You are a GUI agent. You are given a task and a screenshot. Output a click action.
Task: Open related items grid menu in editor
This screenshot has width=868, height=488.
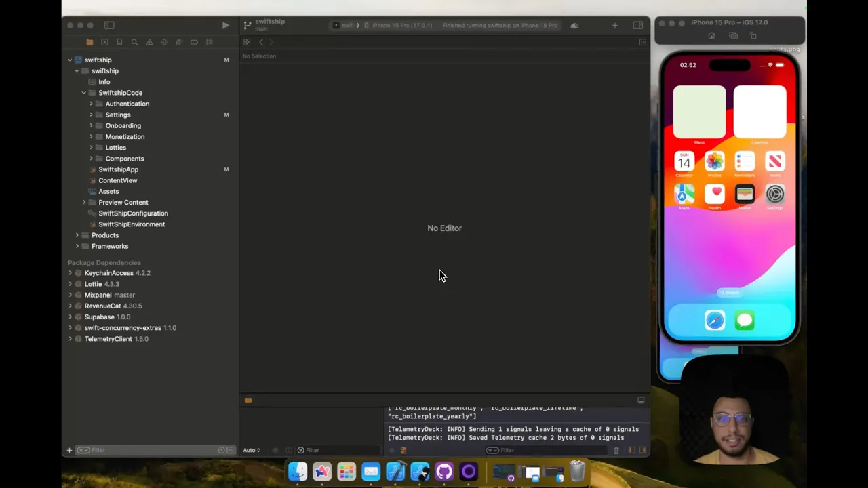(x=247, y=42)
